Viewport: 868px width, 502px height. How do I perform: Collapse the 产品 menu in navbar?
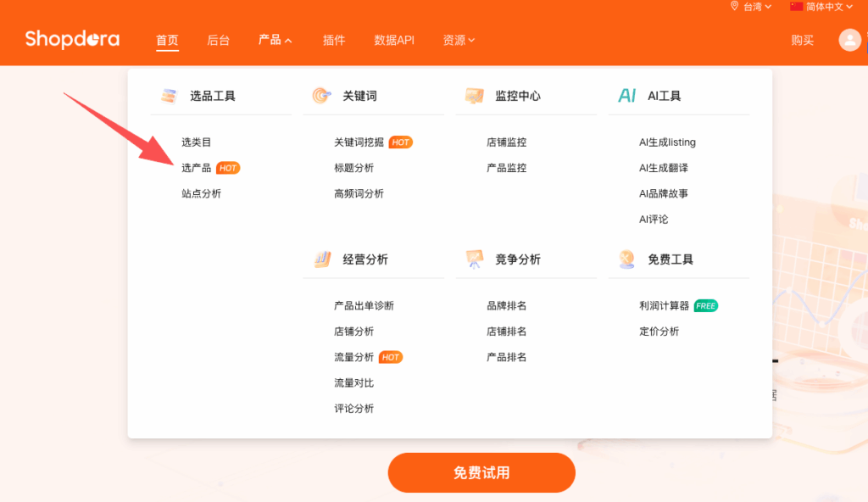(x=275, y=40)
